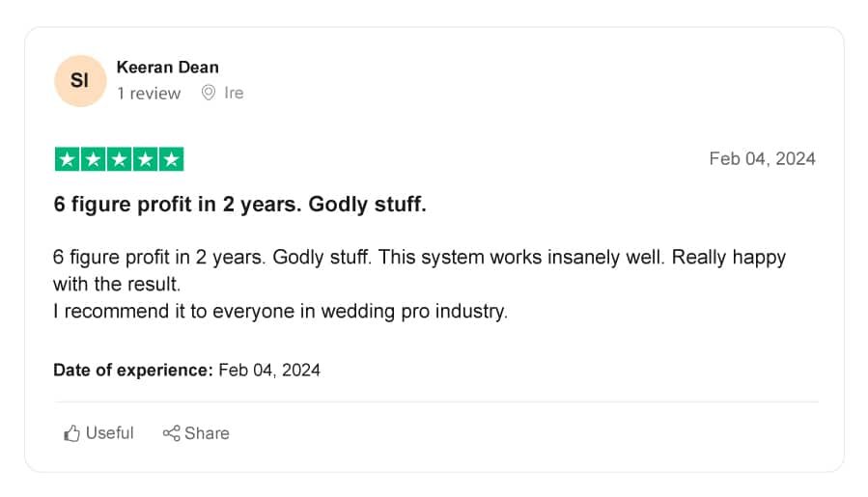Click the SI reviewer avatar circle
868x497 pixels.
click(x=80, y=81)
